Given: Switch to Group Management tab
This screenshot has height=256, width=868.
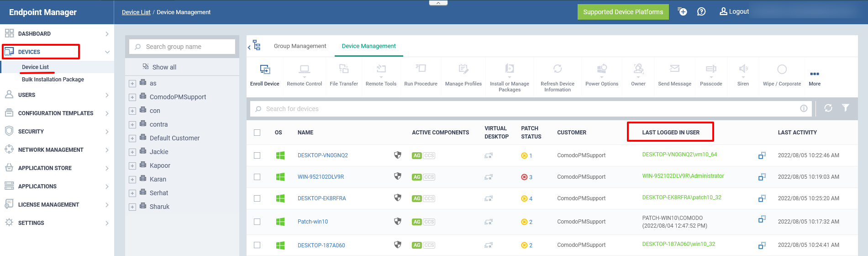Looking at the screenshot, I should point(300,46).
